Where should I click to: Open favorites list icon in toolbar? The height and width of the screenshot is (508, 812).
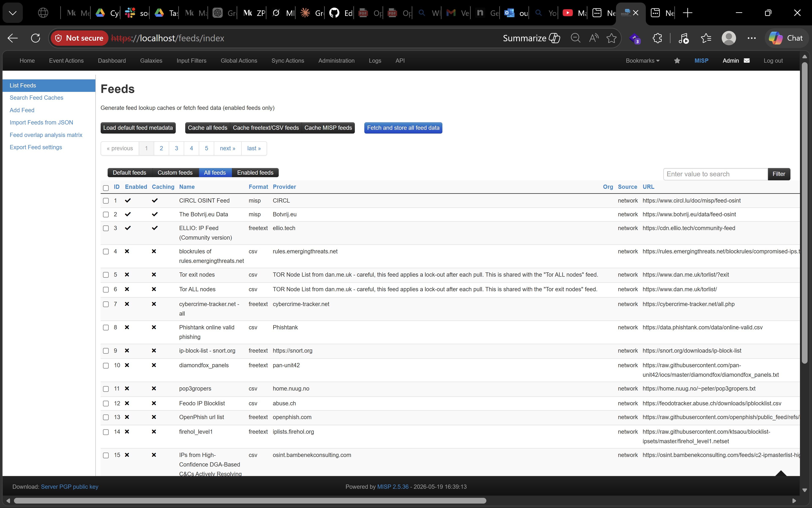tap(706, 38)
